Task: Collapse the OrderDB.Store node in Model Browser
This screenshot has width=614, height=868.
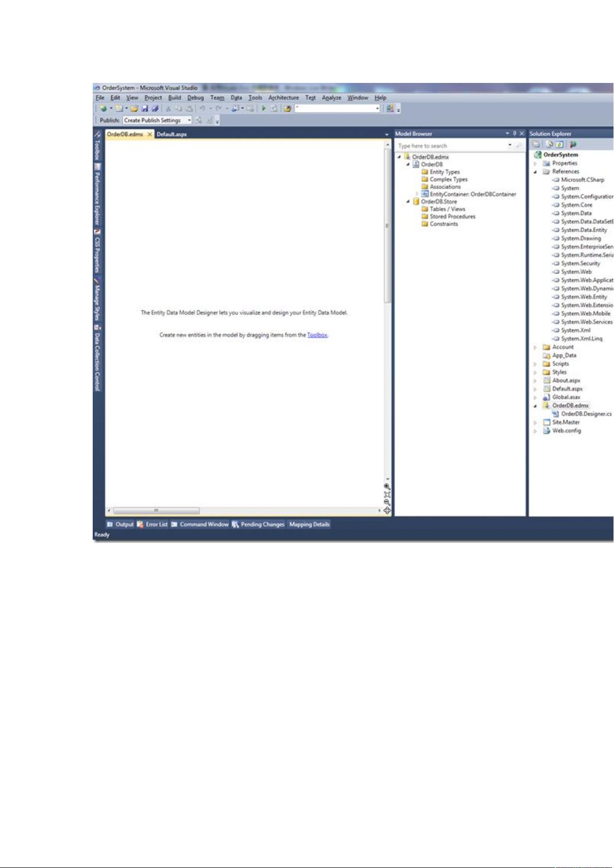Action: coord(408,201)
